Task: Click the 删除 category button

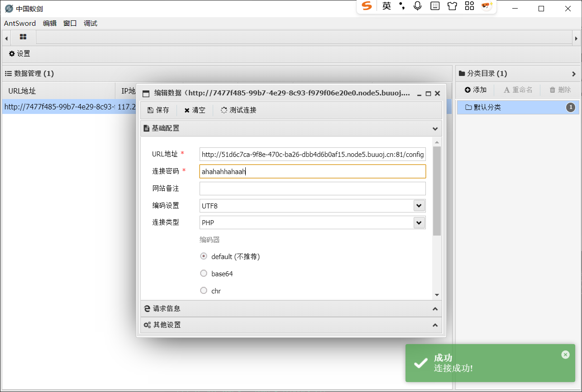Action: pyautogui.click(x=560, y=90)
